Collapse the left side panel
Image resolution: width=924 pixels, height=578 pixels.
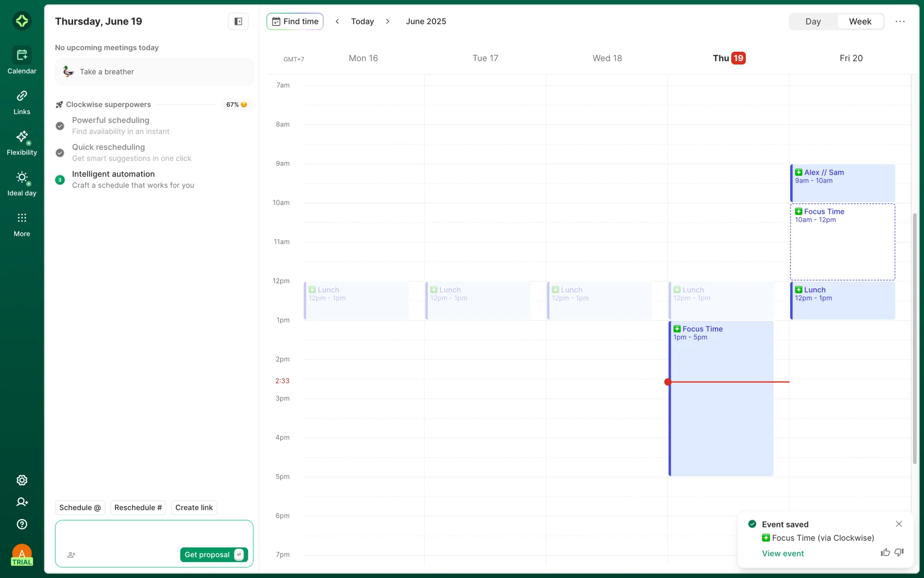[238, 21]
